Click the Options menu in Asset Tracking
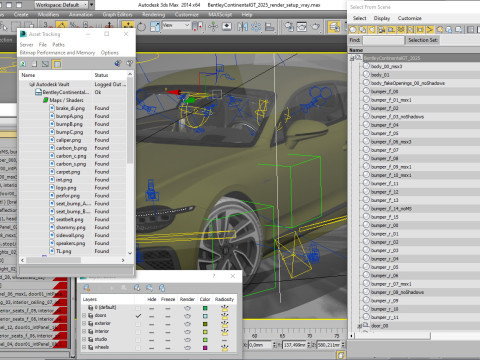The height and width of the screenshot is (360, 480). click(110, 53)
